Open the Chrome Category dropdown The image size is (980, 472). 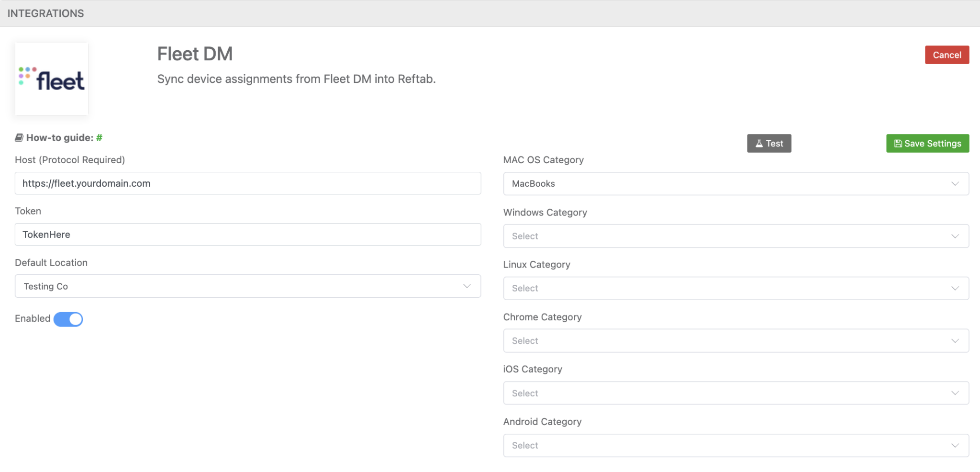tap(735, 340)
